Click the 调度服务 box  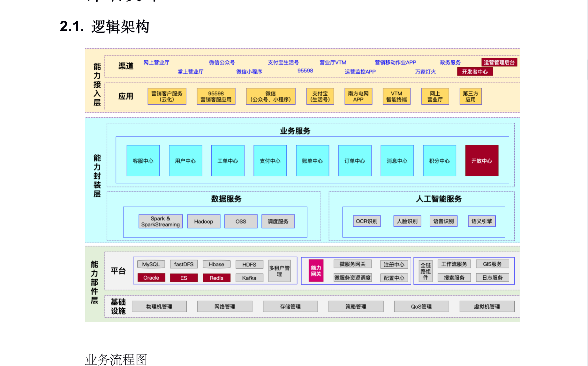[278, 221]
